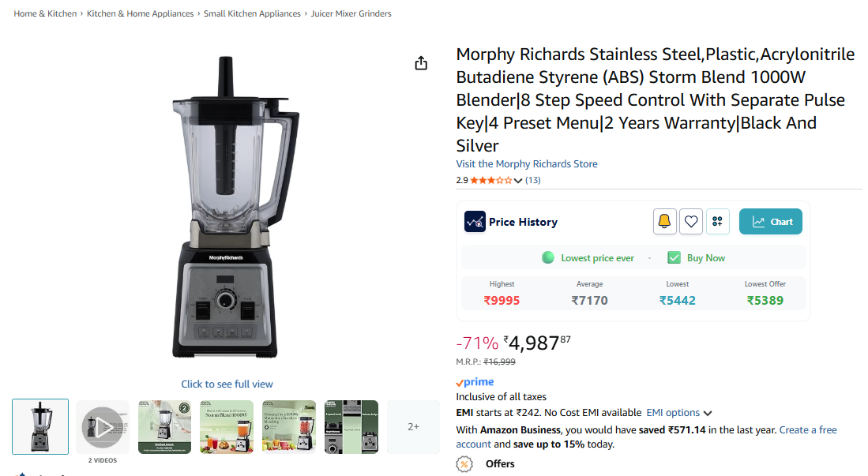Click the compare products grid-plus icon

coord(717,222)
